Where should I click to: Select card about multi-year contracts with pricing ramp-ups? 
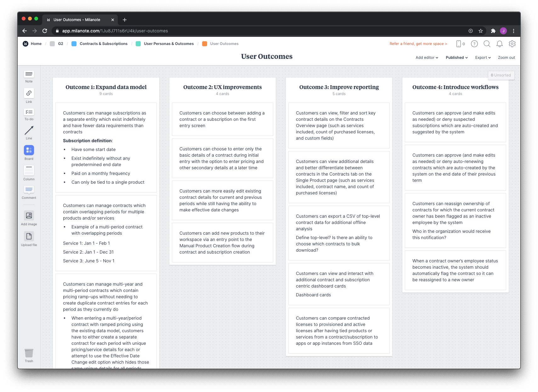[106, 321]
